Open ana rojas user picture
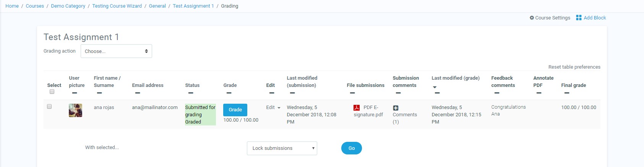 [x=75, y=111]
